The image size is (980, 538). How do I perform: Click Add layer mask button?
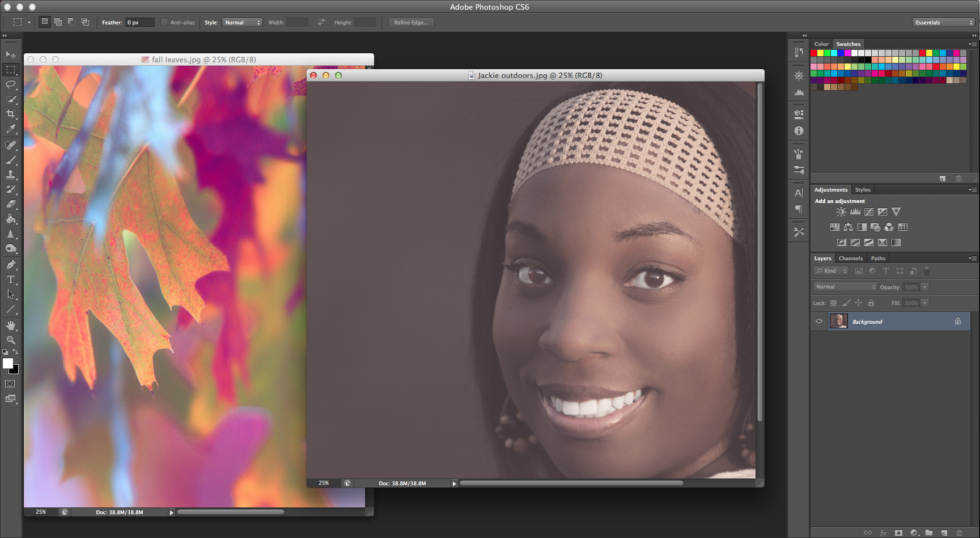coord(898,533)
